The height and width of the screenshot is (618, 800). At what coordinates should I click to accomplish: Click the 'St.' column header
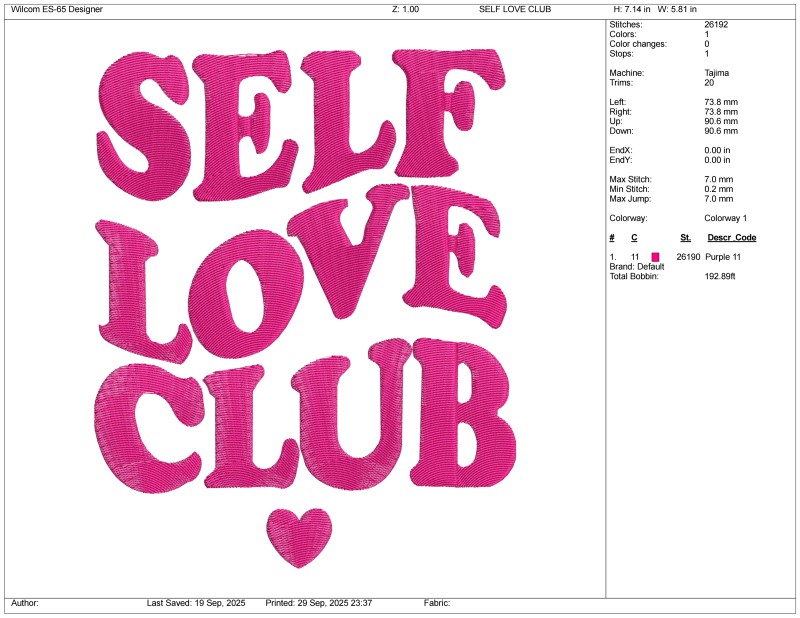685,238
